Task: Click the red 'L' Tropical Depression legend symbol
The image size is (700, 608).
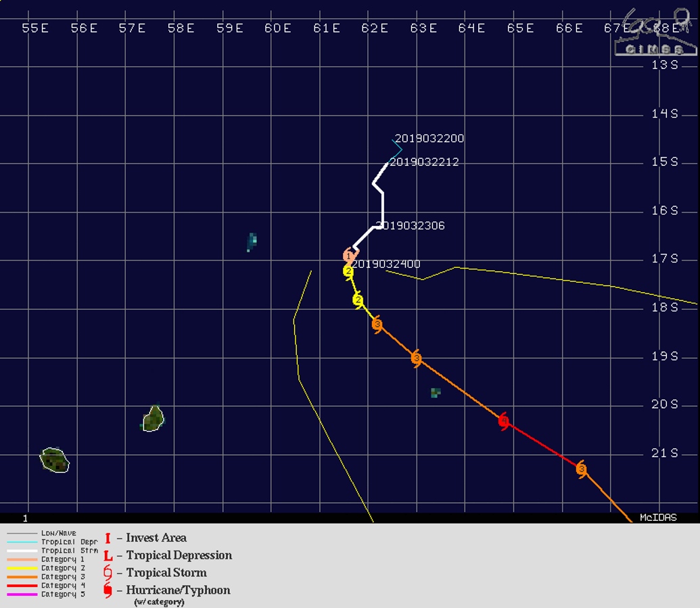Action: tap(108, 556)
